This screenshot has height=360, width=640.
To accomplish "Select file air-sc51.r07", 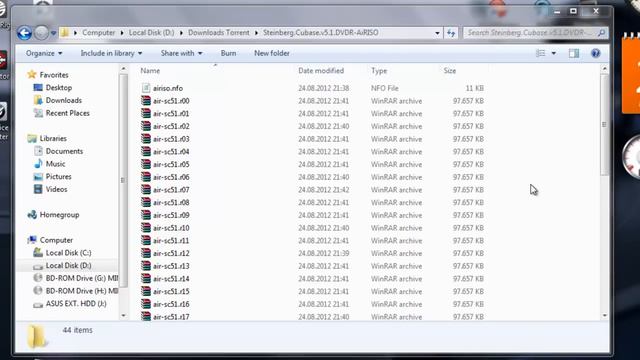I will point(171,190).
